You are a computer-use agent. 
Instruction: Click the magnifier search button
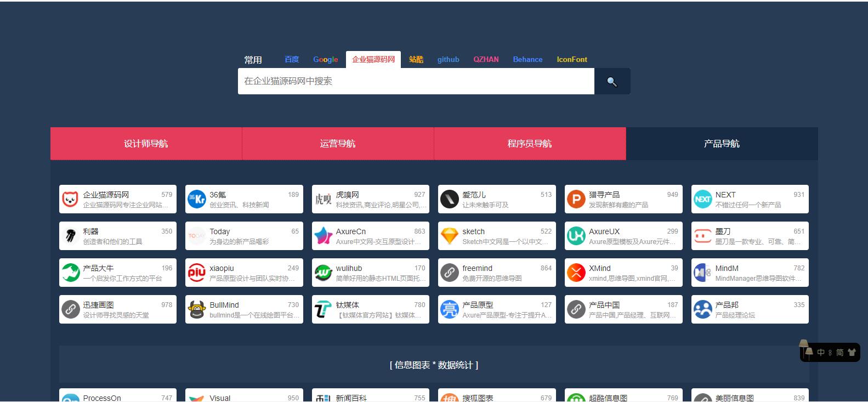pyautogui.click(x=612, y=81)
